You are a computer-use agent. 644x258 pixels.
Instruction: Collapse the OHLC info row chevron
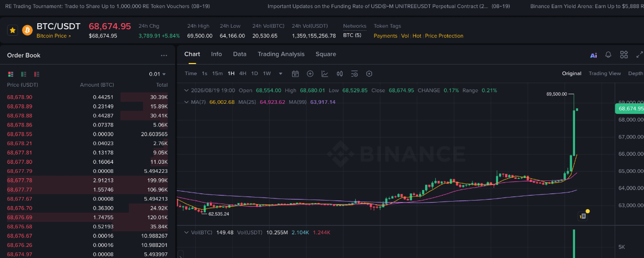pyautogui.click(x=187, y=91)
